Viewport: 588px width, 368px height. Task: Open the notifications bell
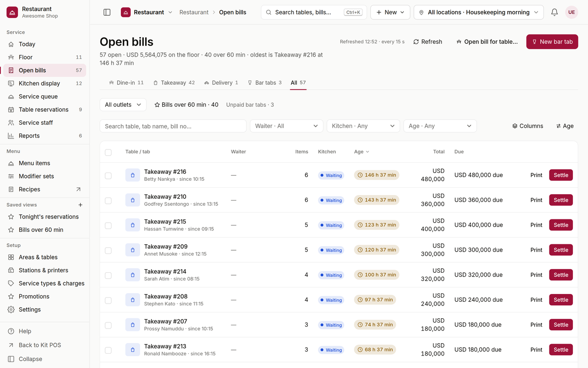pyautogui.click(x=554, y=12)
